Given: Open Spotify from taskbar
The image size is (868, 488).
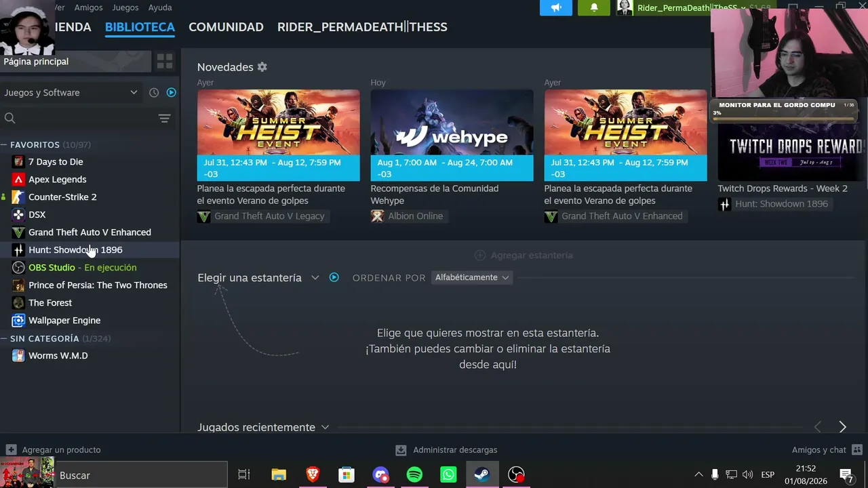Looking at the screenshot, I should (x=414, y=474).
